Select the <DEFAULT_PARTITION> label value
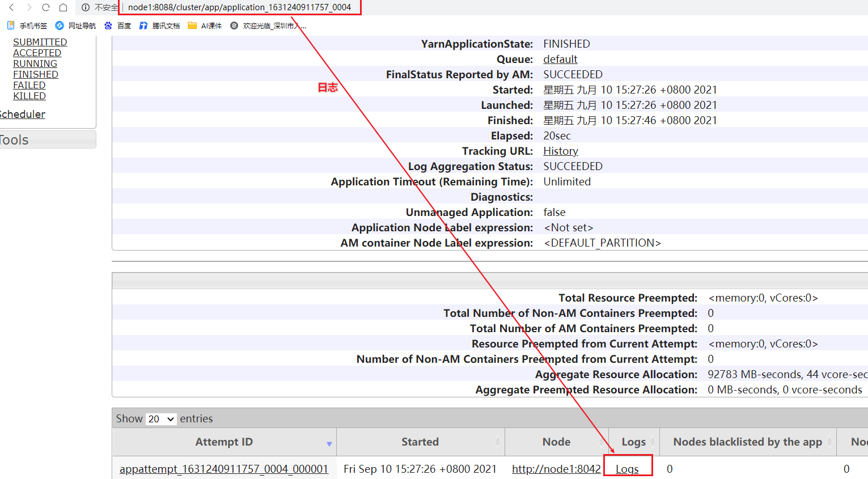Screen dimensions: 868x479 pos(603,243)
